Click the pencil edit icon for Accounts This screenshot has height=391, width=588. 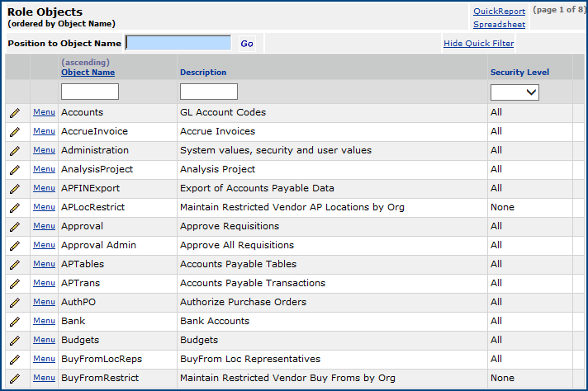pyautogui.click(x=15, y=112)
